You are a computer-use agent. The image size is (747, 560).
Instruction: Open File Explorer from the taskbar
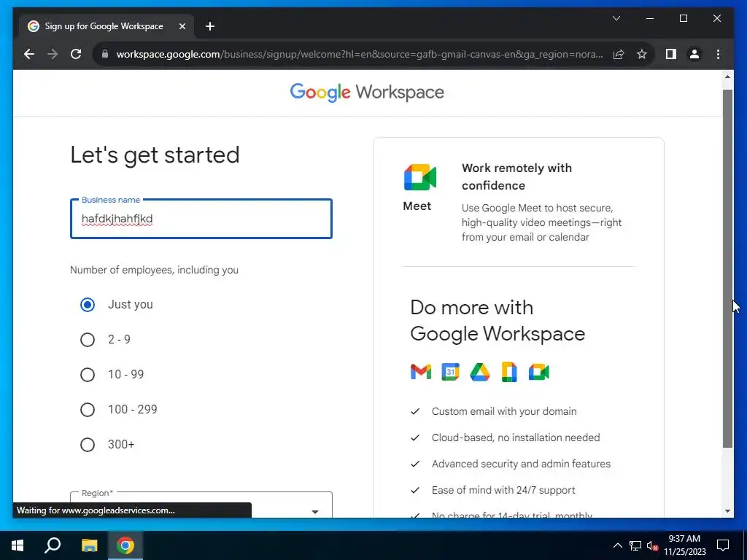89,545
